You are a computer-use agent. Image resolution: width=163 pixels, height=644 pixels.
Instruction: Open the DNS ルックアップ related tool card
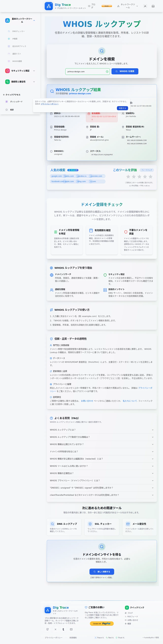[64, 527]
